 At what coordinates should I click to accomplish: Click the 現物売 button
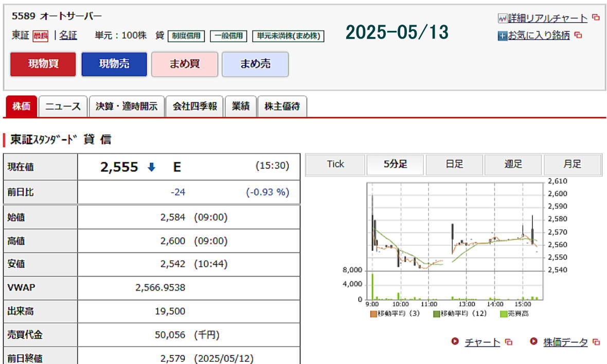tap(114, 64)
